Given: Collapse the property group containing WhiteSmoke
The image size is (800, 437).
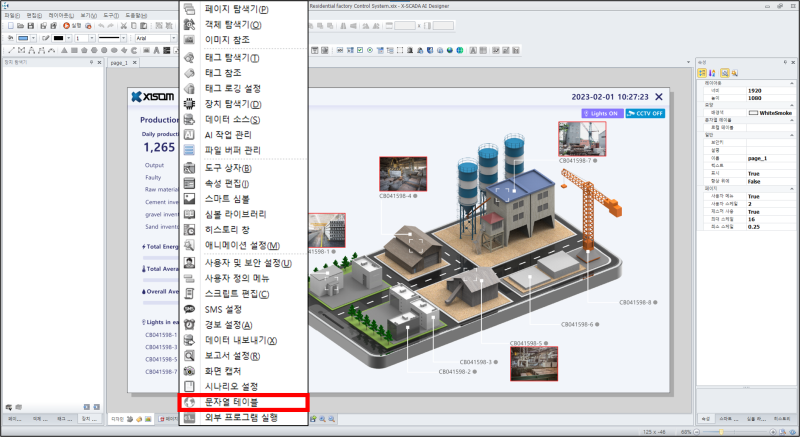Looking at the screenshot, I should 791,105.
